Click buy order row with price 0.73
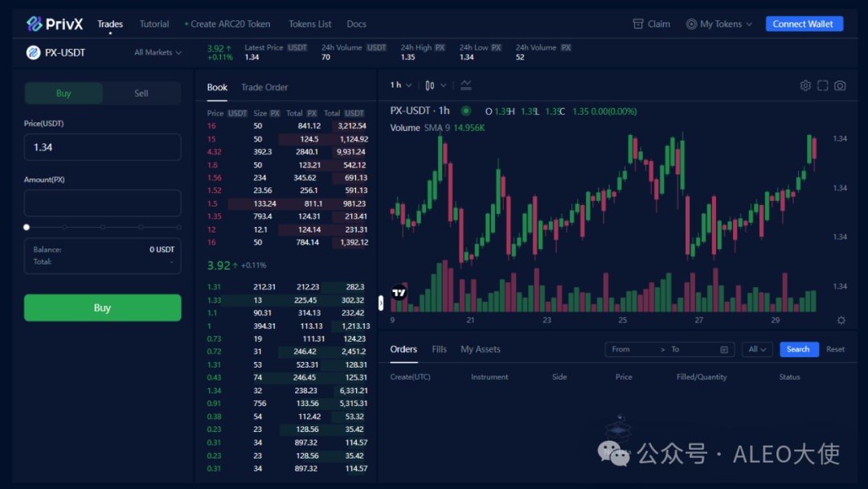Screen dimensions: 868x489 point(287,339)
